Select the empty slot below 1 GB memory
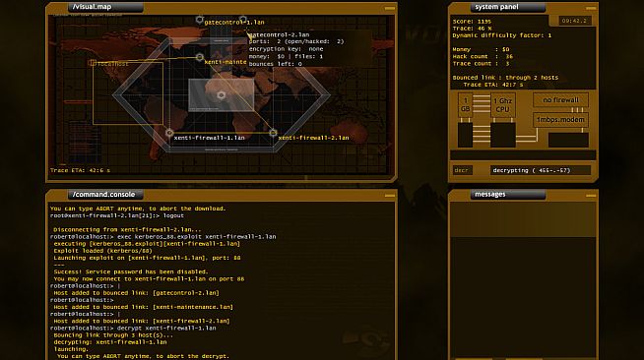This screenshot has width=644, height=360. point(465,135)
